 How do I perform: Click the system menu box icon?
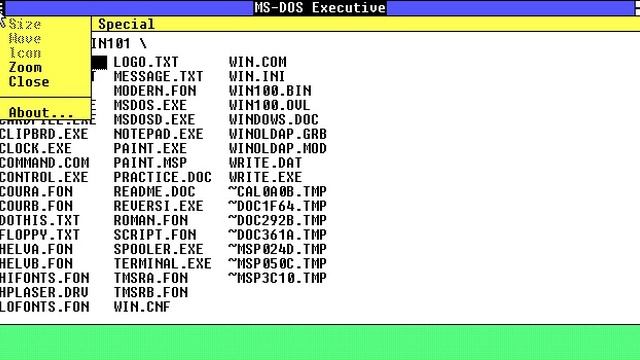click(x=2, y=8)
